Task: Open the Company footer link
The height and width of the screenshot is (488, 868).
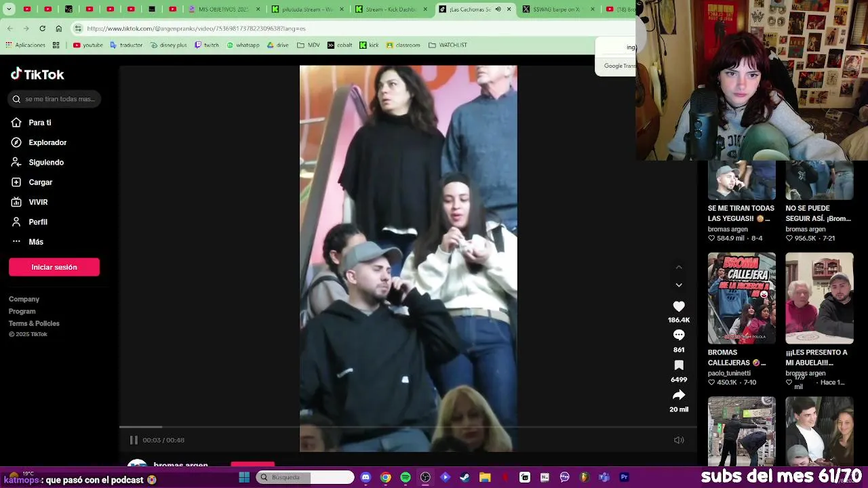Action: pyautogui.click(x=24, y=299)
